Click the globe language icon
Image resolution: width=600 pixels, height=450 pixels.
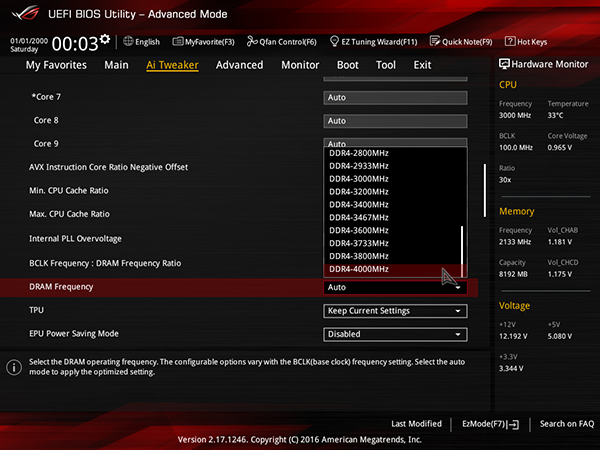click(128, 41)
